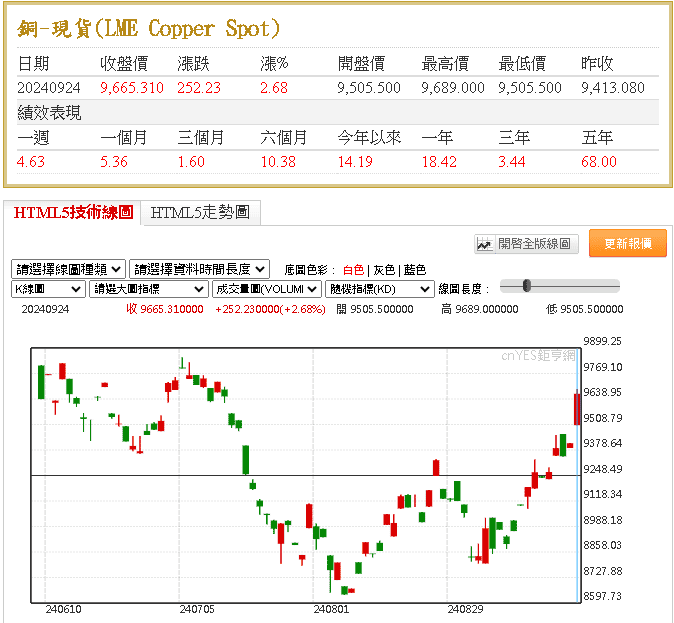The height and width of the screenshot is (623, 674).
Task: Click the one-year performance 18.42
Action: point(439,162)
